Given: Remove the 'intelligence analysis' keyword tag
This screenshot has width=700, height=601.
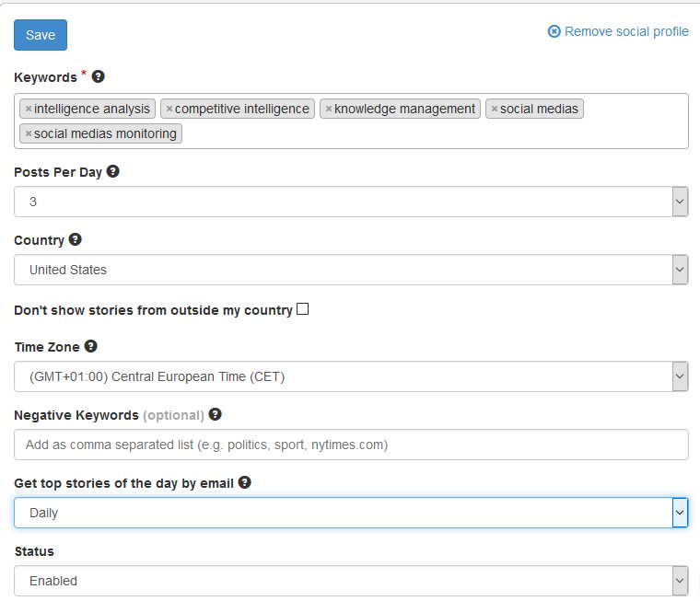Looking at the screenshot, I should 29,109.
